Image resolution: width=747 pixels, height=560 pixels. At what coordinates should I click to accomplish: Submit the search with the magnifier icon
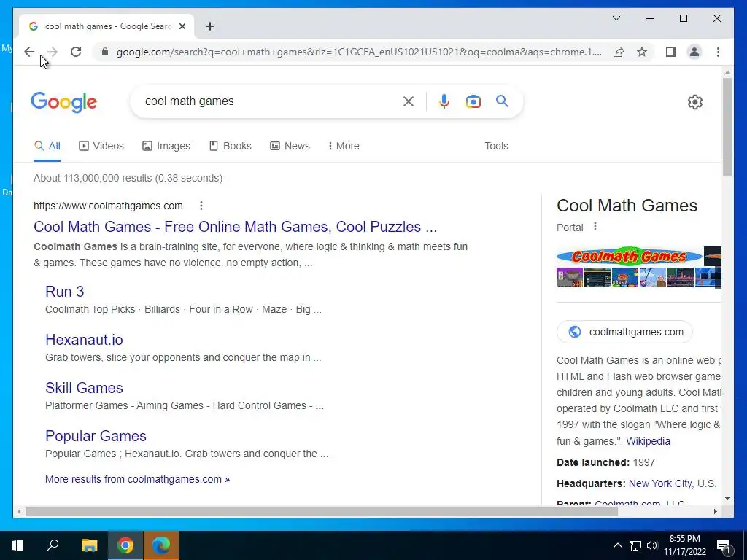502,101
